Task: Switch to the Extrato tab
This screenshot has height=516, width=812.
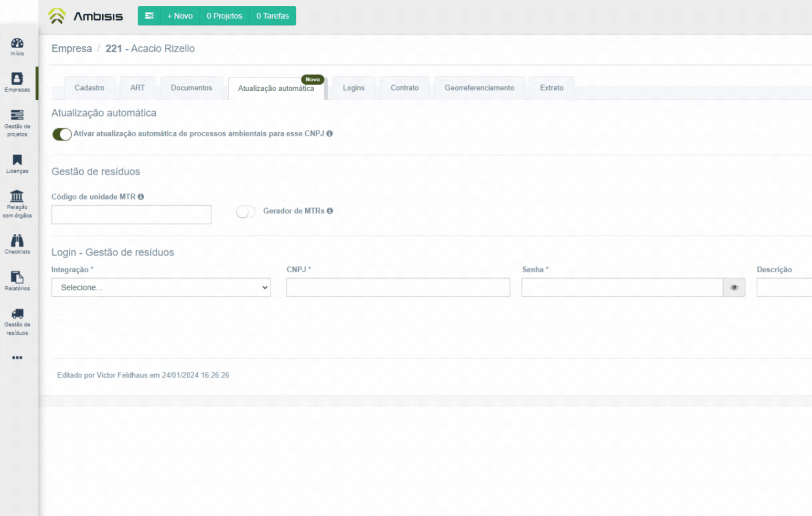Action: 552,88
